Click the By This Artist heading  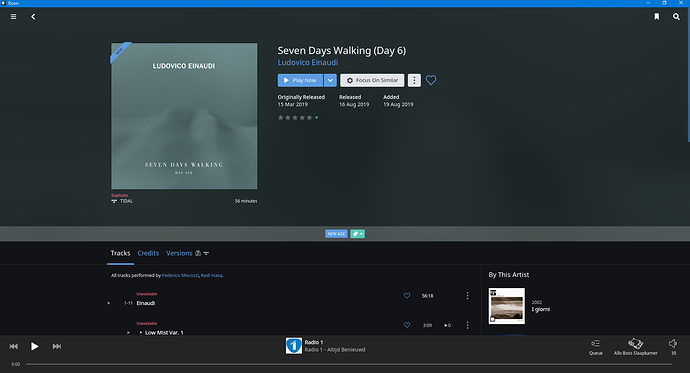pos(509,274)
